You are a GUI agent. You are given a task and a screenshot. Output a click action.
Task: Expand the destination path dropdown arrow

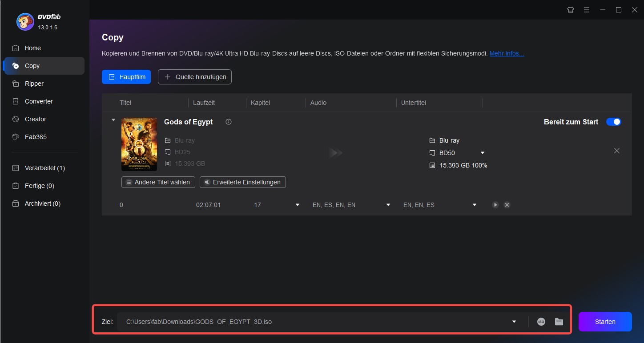coord(515,322)
